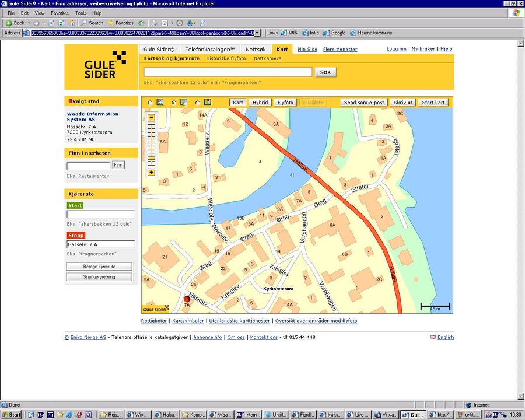
Task: Open the Back button history dropdown arrow
Action: pyautogui.click(x=28, y=23)
